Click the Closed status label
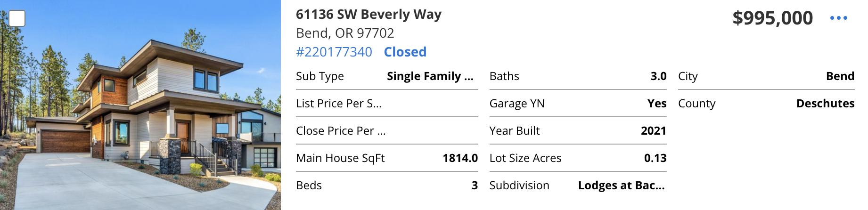Screen dimensions: 868x210 [405, 52]
